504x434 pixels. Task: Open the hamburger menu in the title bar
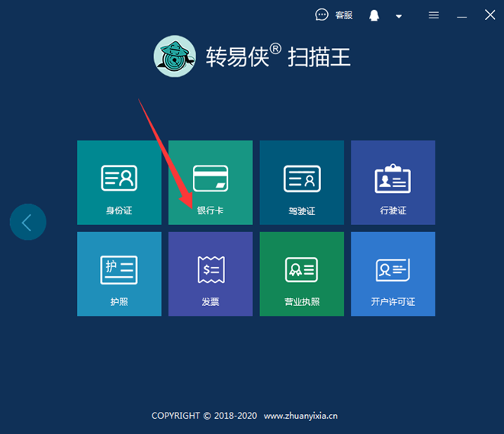(x=434, y=15)
